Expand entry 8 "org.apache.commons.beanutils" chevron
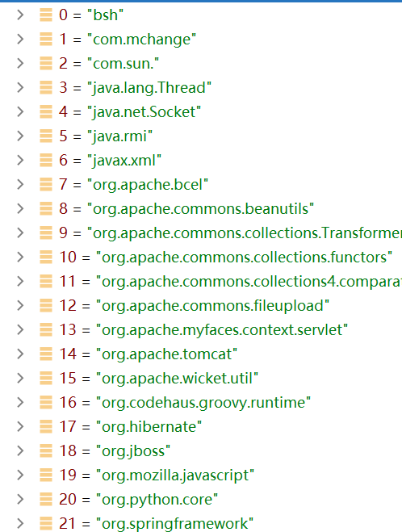402x532 pixels. click(20, 208)
